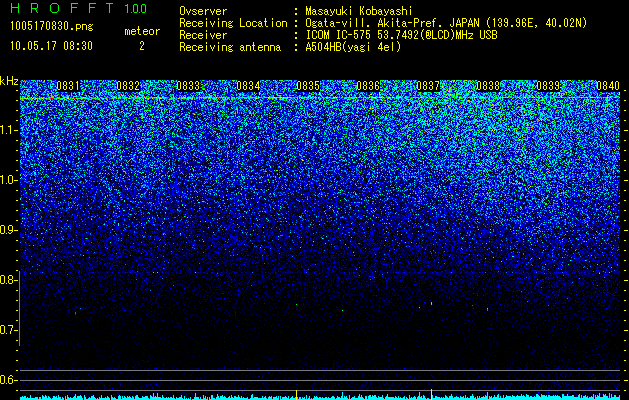Click the date stamp 10.05.17 08:30

(x=51, y=46)
